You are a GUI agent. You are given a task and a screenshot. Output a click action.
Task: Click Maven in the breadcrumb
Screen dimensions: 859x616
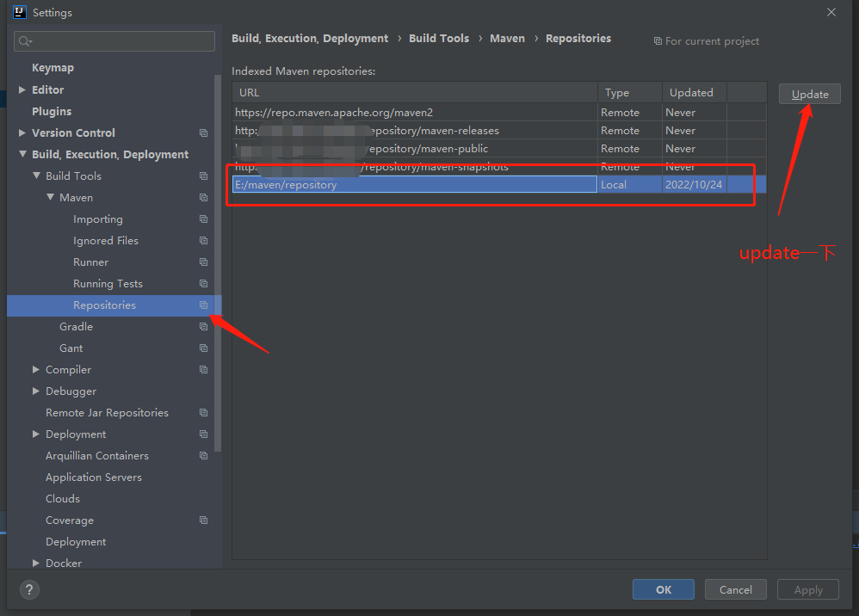(507, 39)
